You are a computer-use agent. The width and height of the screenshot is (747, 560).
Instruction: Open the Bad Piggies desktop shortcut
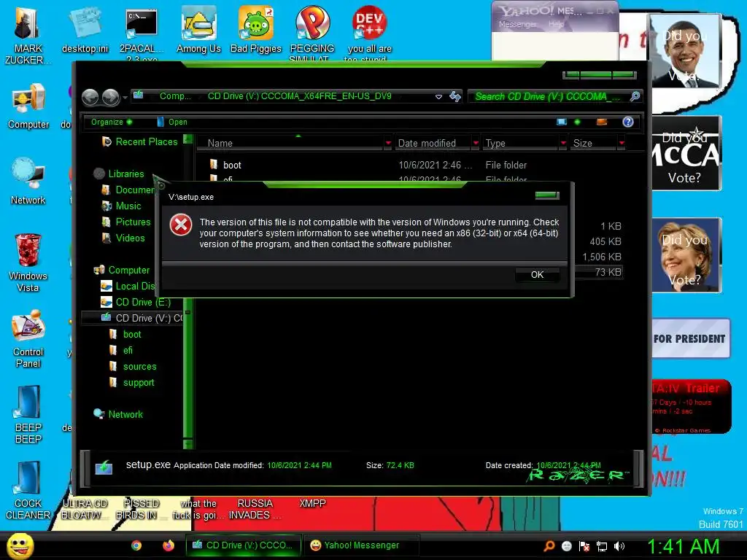(256, 29)
